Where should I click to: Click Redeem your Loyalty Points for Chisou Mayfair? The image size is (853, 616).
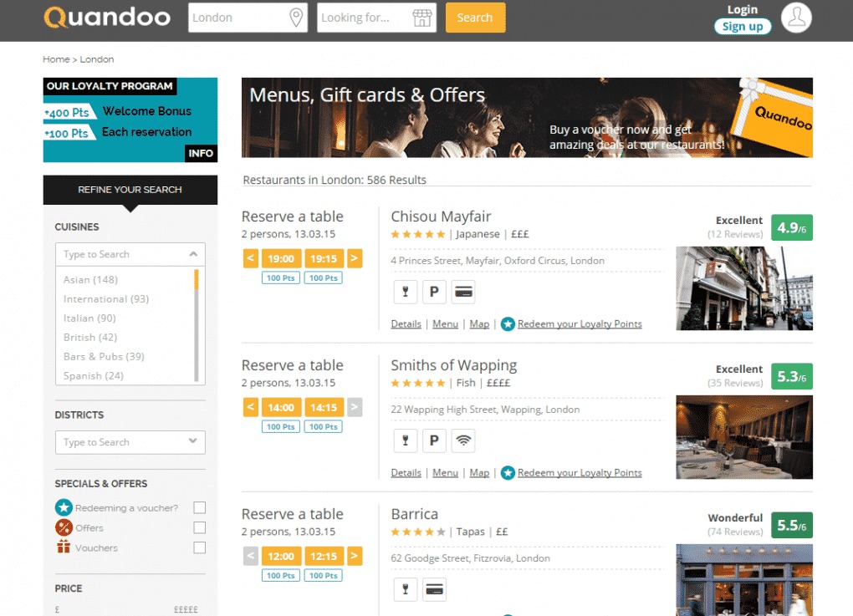(580, 324)
